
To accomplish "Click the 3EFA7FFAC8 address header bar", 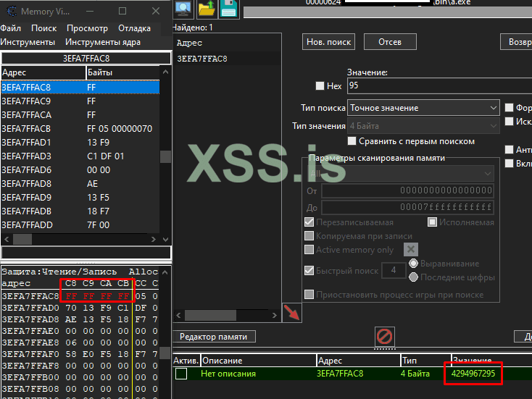I will [x=86, y=59].
